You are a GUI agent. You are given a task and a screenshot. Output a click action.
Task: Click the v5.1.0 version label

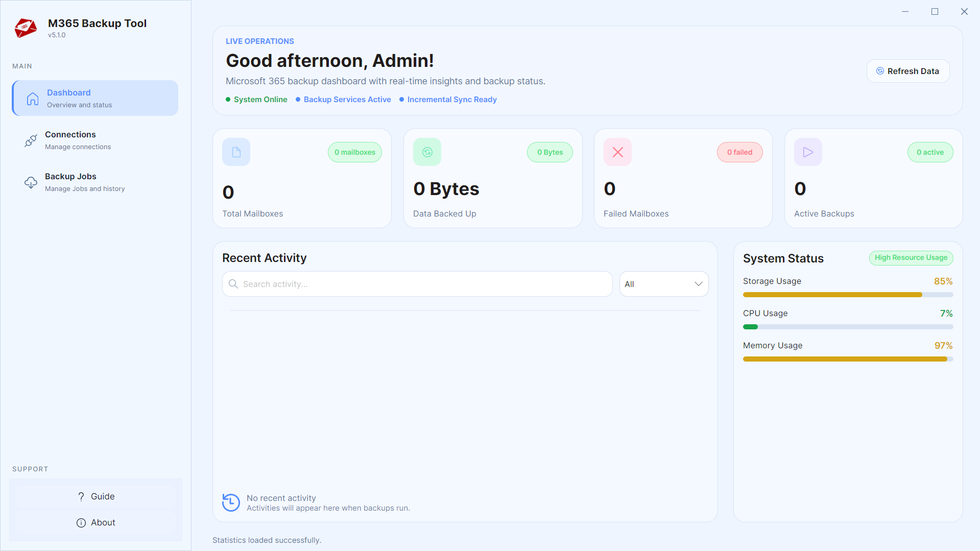click(57, 35)
